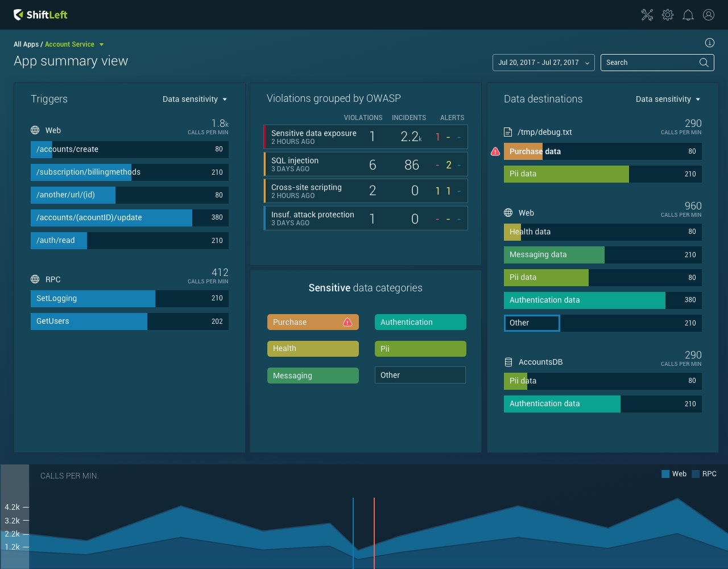Toggle the Messaging category filter
The image size is (728, 569).
click(x=313, y=376)
